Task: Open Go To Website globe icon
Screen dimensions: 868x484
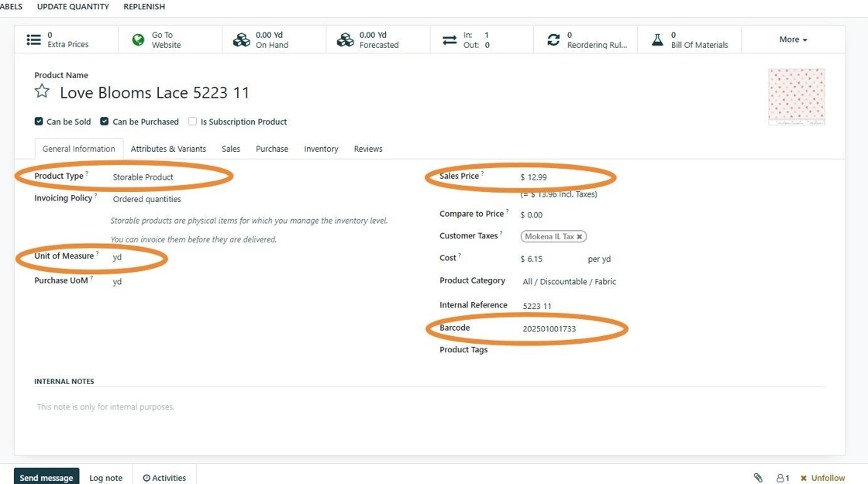Action: 138,39
